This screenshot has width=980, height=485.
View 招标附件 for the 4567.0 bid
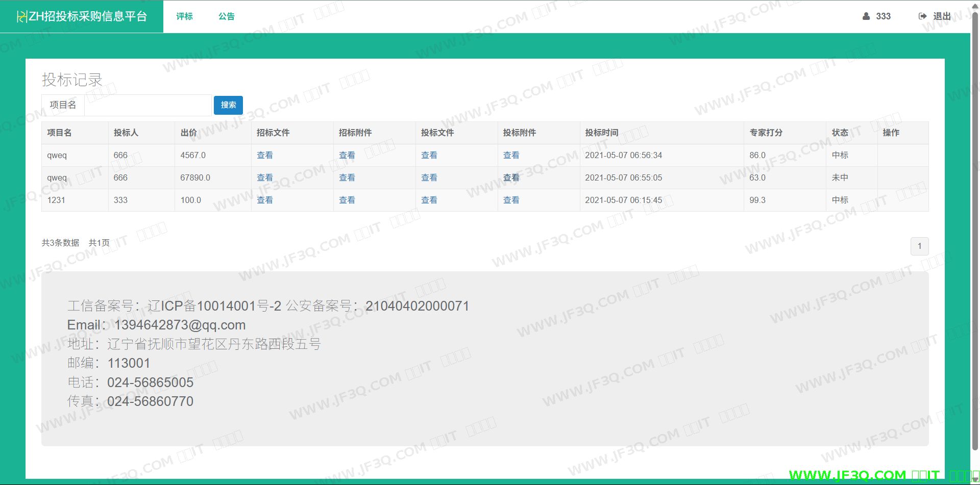[347, 155]
